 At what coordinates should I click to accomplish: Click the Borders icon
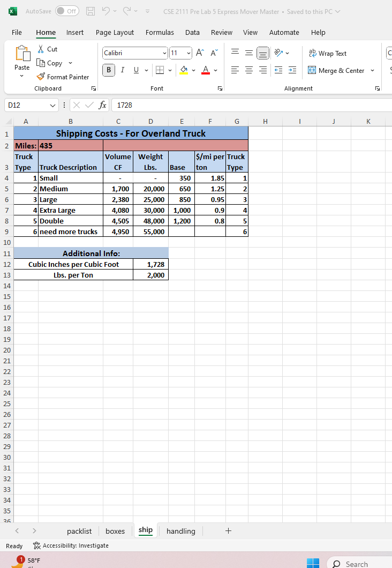[x=160, y=70]
